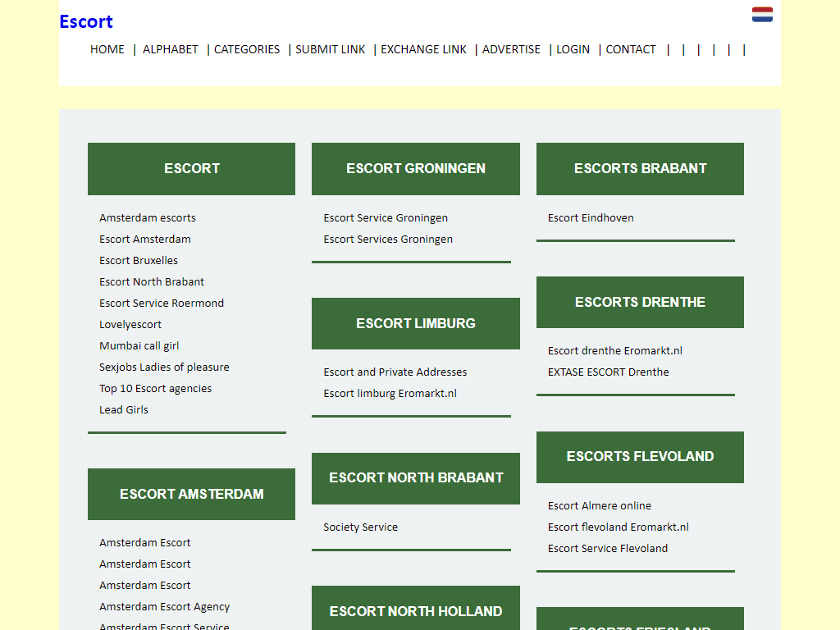The height and width of the screenshot is (630, 840).
Task: Open the SUBMIT LINK page
Action: (331, 49)
